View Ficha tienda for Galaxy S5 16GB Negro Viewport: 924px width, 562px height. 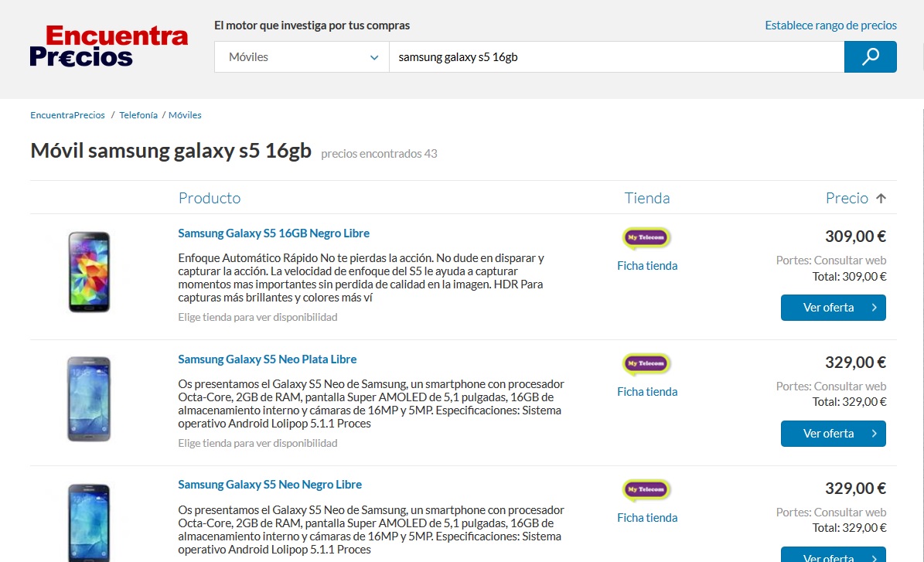point(646,266)
